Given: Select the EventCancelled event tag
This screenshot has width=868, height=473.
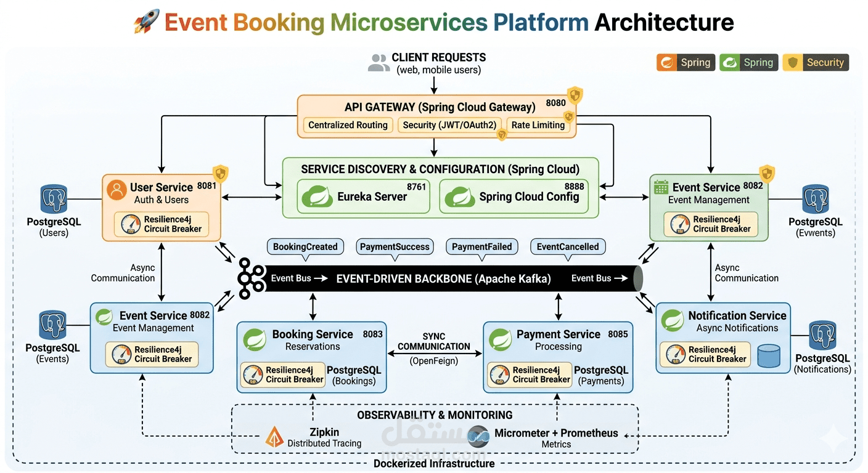Looking at the screenshot, I should [x=568, y=247].
